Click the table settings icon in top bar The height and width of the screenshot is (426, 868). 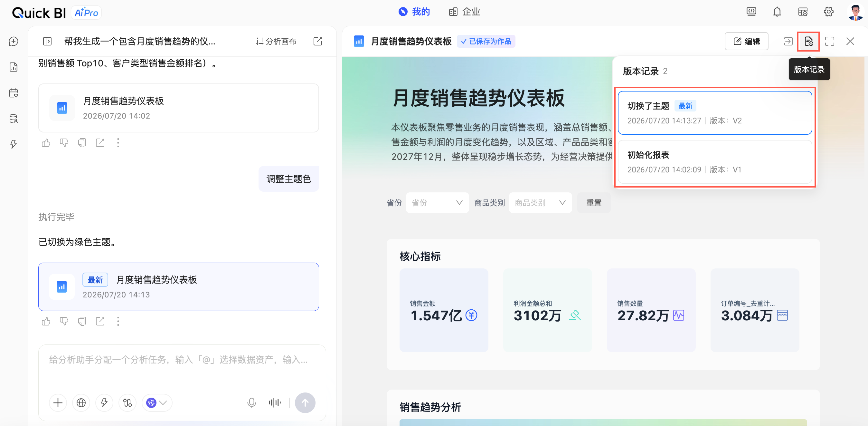coord(803,12)
